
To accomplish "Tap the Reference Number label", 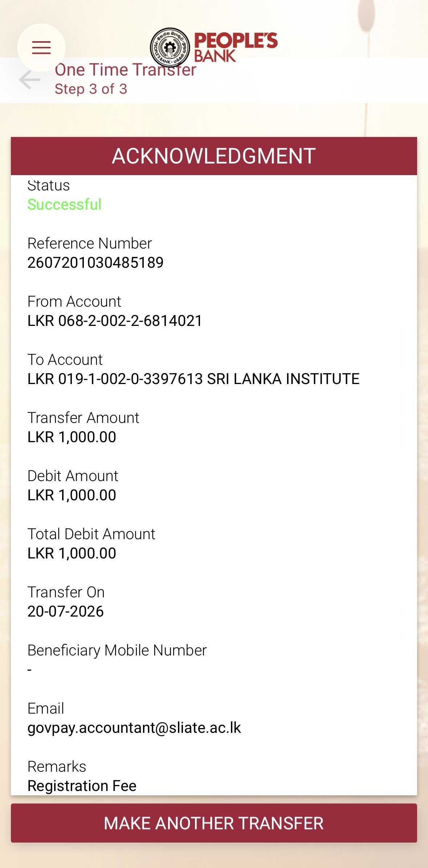I will (90, 243).
